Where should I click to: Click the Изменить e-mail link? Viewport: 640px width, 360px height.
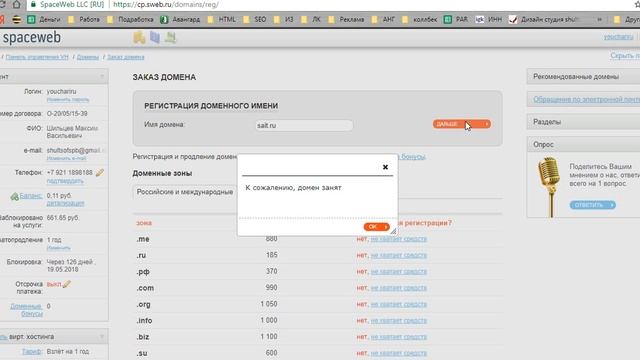click(x=66, y=158)
